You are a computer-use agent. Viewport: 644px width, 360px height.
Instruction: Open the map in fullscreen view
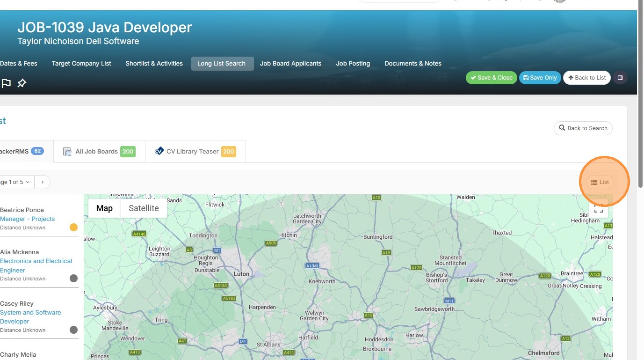599,208
